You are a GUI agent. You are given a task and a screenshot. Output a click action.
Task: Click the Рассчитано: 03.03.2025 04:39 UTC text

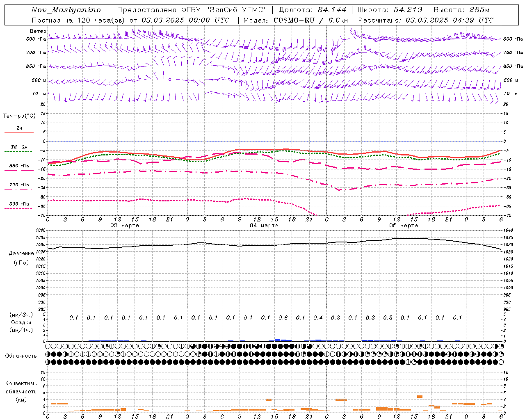pyautogui.click(x=426, y=20)
